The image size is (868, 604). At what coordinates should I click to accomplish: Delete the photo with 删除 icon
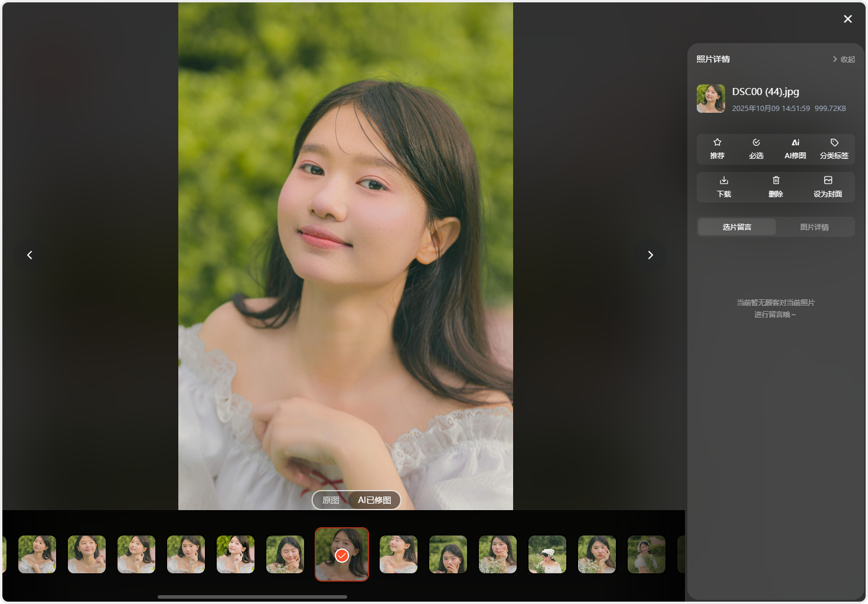(x=776, y=187)
